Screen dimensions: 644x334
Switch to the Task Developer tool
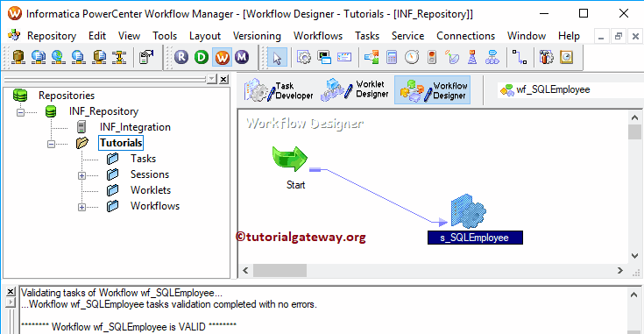pyautogui.click(x=279, y=90)
